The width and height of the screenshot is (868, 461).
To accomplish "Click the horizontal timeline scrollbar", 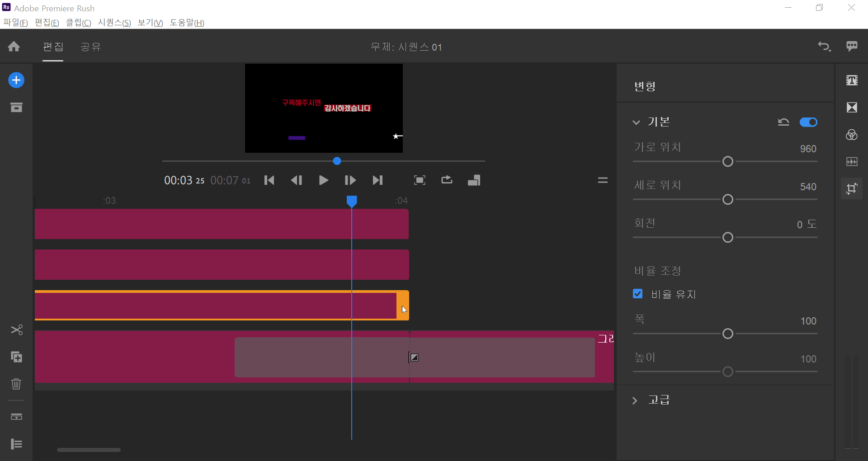I will [89, 450].
